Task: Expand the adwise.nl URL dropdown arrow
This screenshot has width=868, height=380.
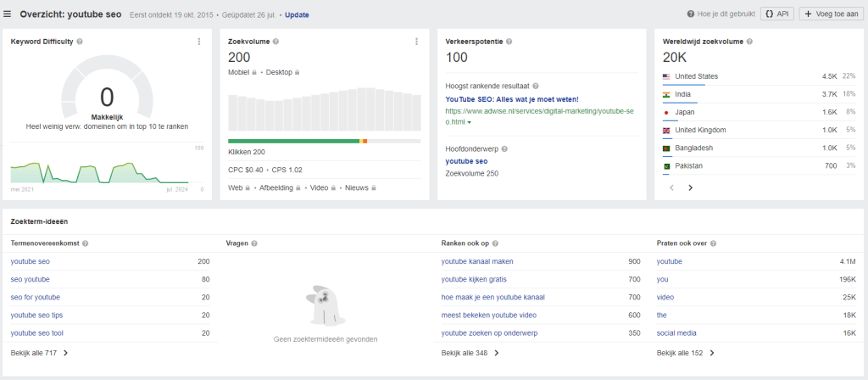Action: click(470, 122)
